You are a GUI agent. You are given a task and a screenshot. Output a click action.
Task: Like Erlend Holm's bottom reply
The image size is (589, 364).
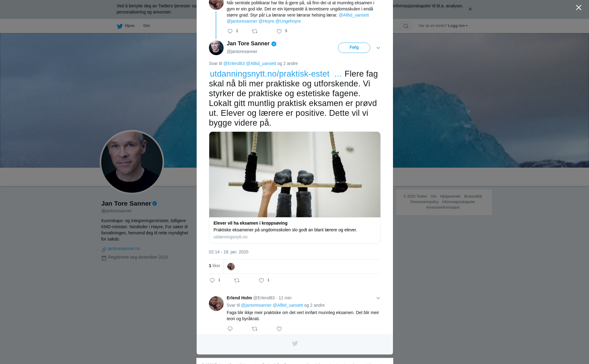click(279, 329)
